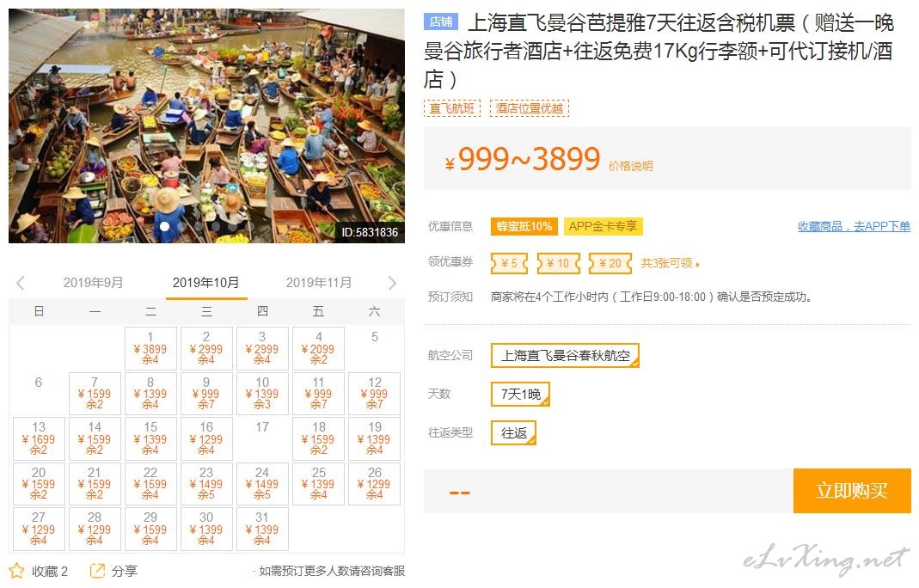Expand 共3张可领 coupon list

point(670,263)
